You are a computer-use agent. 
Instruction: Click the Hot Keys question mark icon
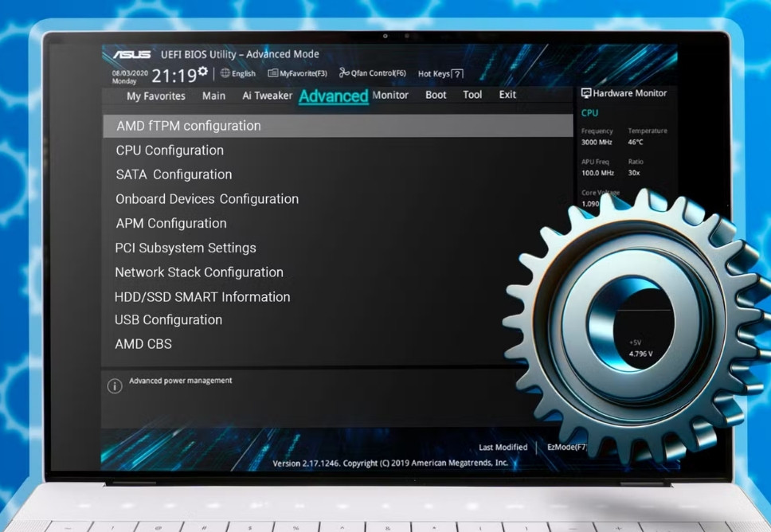[x=457, y=74]
